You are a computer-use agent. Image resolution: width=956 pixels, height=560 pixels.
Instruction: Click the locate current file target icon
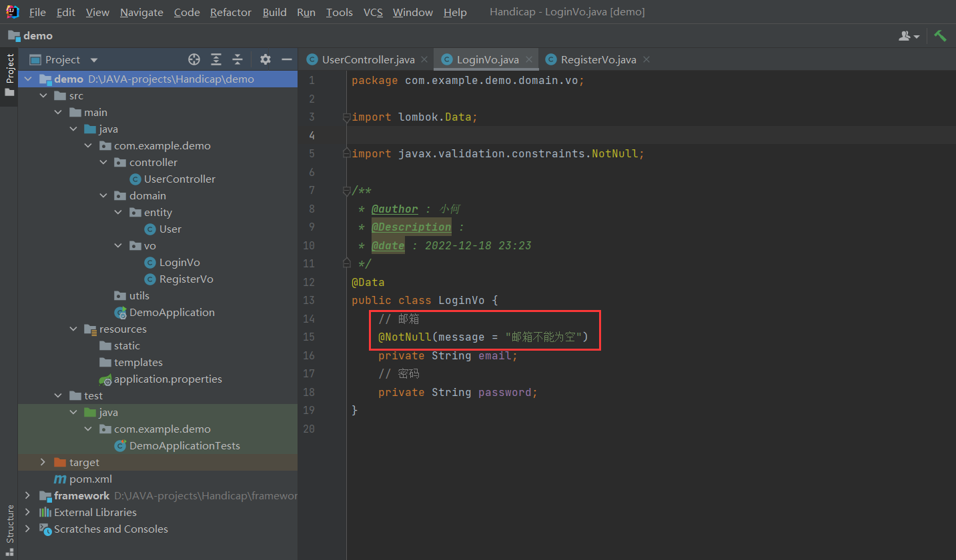(x=194, y=59)
